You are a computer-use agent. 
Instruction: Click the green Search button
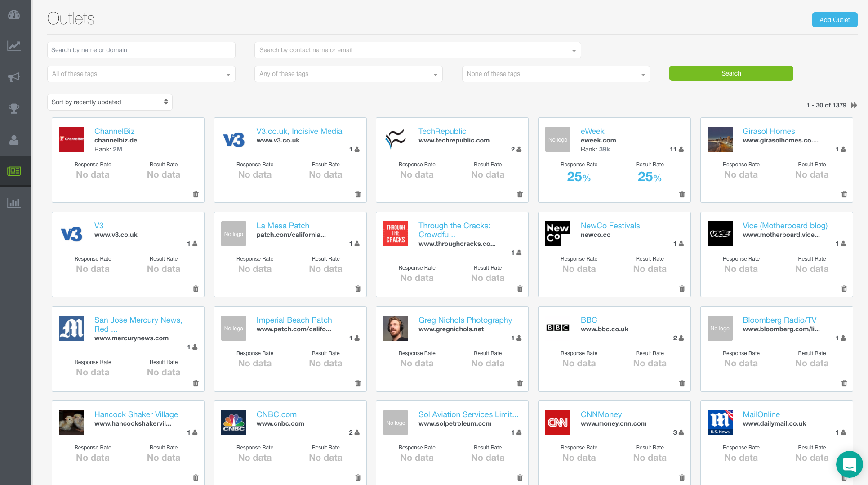point(731,73)
